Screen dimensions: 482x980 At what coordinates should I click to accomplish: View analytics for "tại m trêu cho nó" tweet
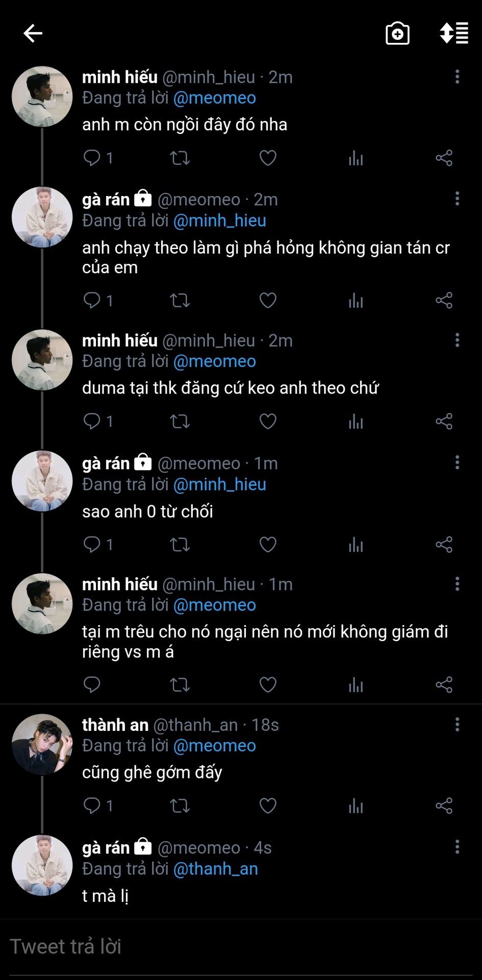pos(356,685)
